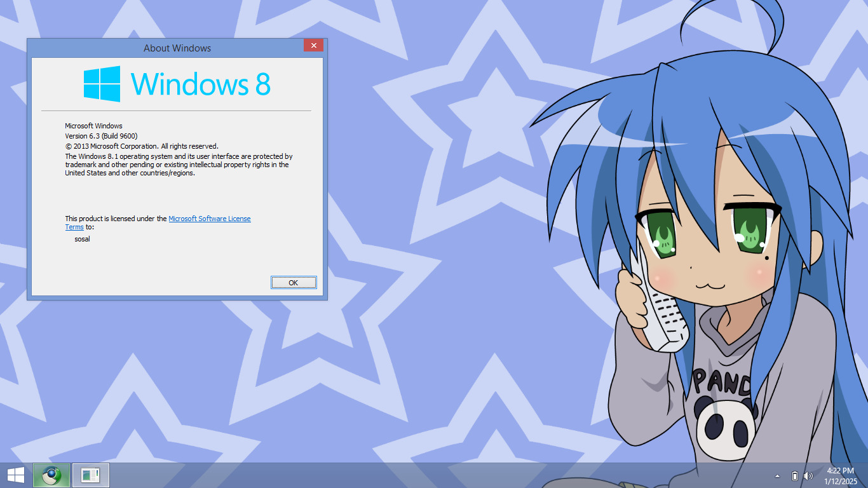The width and height of the screenshot is (868, 488).
Task: Expand the hidden tray icons arrow
Action: coord(777,476)
